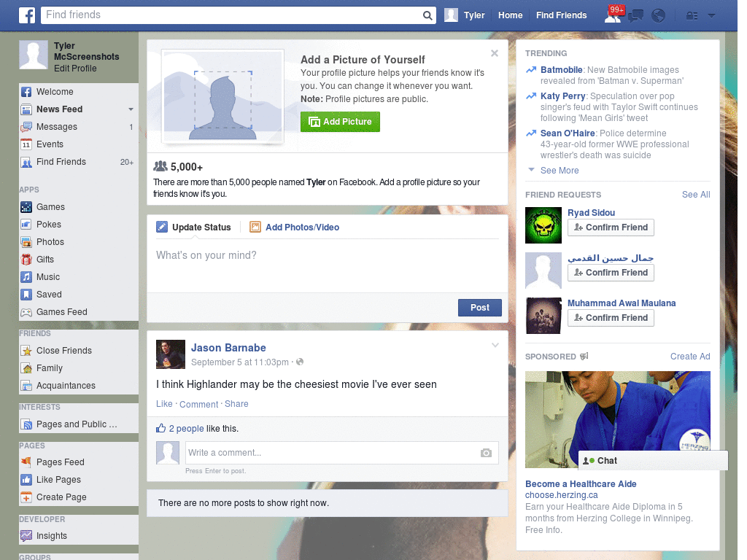Click the search magnifier icon

coord(427,15)
